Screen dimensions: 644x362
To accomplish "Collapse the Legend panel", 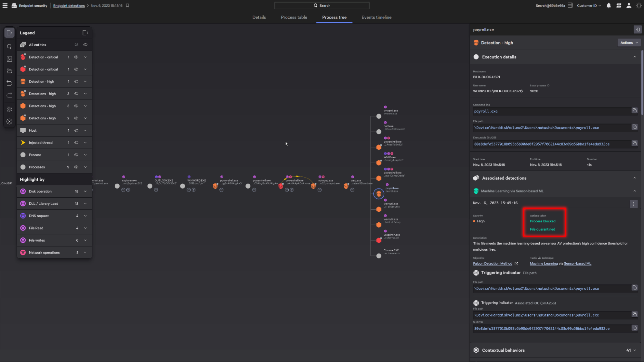I will pos(85,33).
